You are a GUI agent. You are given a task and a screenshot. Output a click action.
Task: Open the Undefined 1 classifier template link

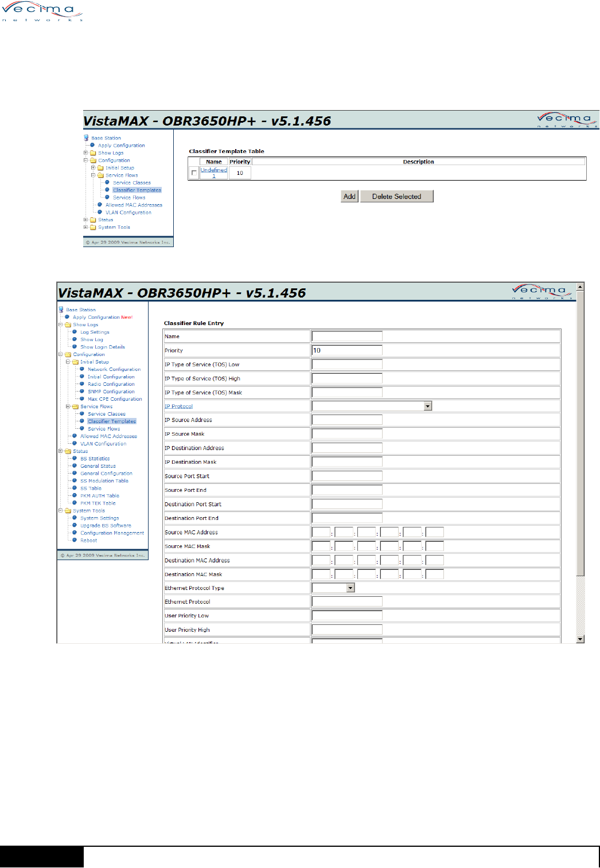tap(214, 173)
